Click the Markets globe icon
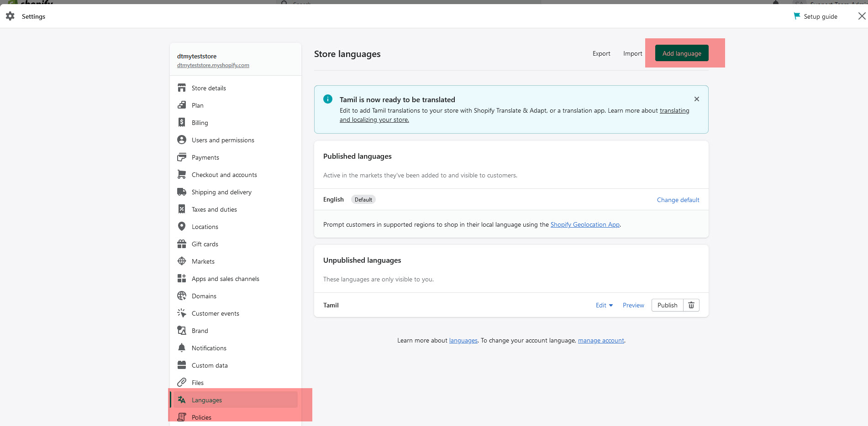 click(182, 261)
